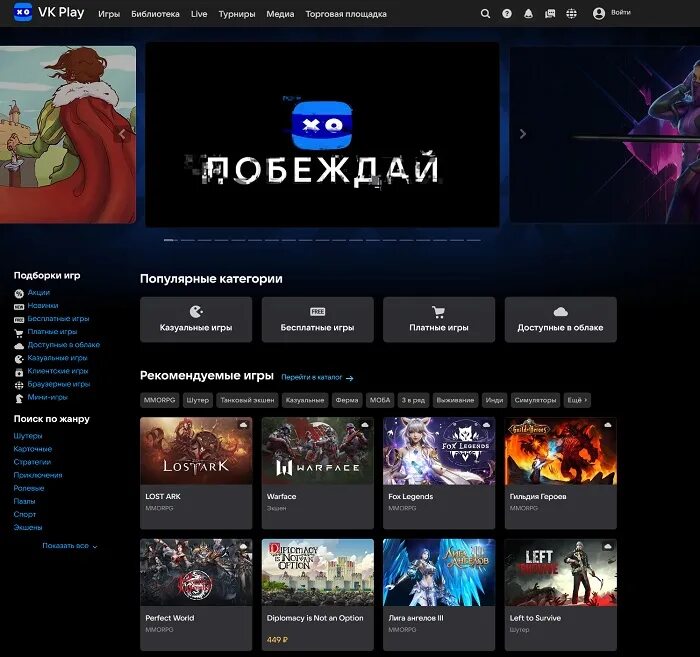Click the FREE icon beside Бесплатные игры in sidebar
Image resolution: width=700 pixels, height=657 pixels.
[x=19, y=320]
